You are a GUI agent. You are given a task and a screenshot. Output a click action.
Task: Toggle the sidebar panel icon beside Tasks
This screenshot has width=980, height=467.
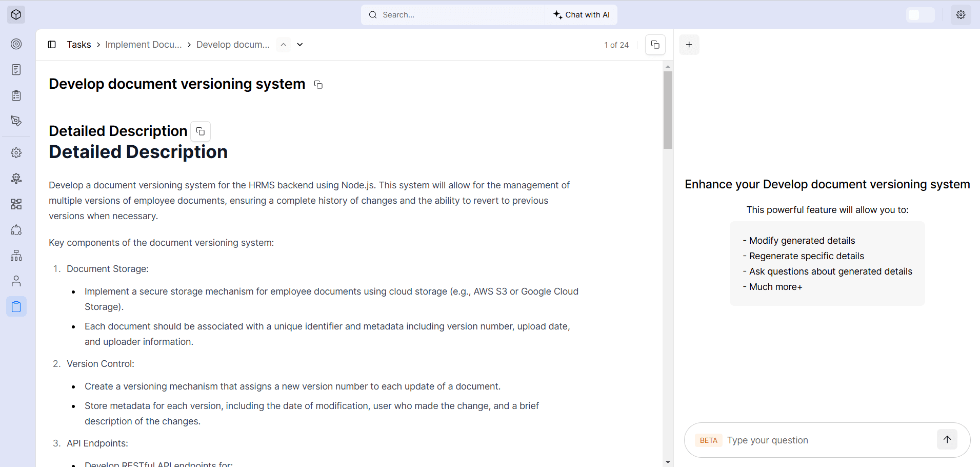pos(52,45)
